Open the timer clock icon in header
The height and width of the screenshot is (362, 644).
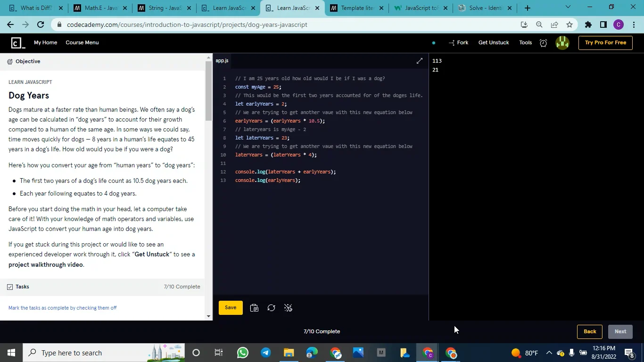[x=543, y=43]
